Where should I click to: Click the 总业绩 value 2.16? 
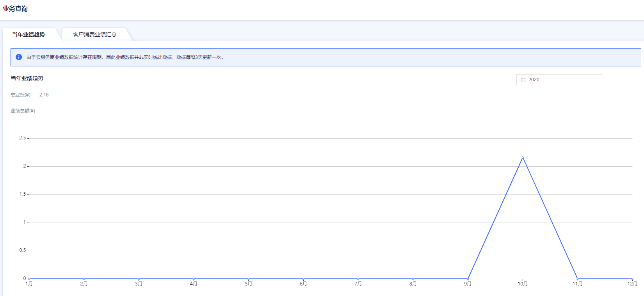pyautogui.click(x=44, y=95)
